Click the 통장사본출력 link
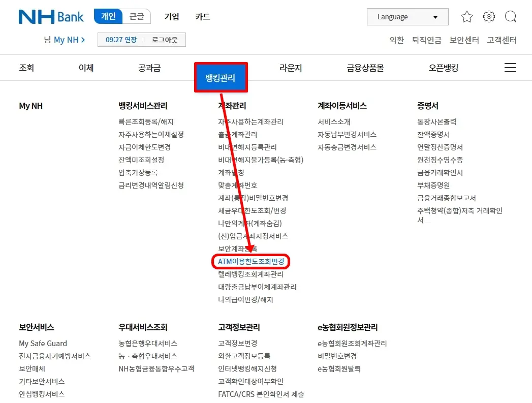 [439, 122]
